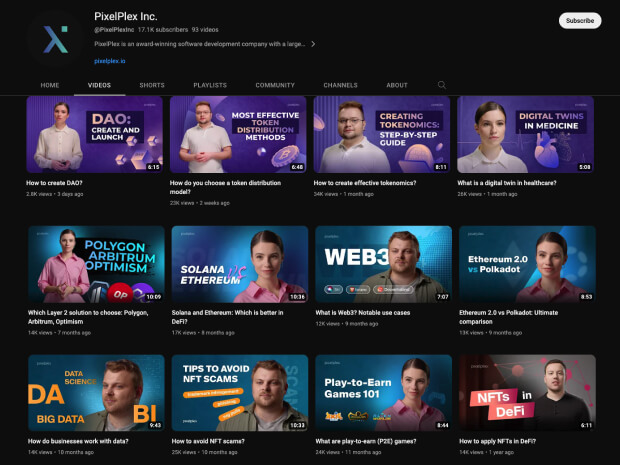Open the About tab

point(397,85)
